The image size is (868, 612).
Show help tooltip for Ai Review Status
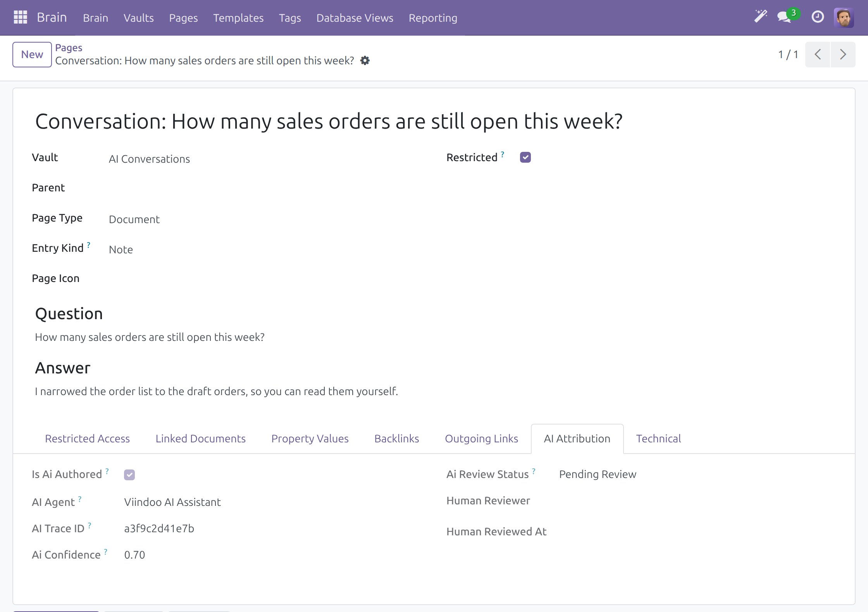(534, 471)
